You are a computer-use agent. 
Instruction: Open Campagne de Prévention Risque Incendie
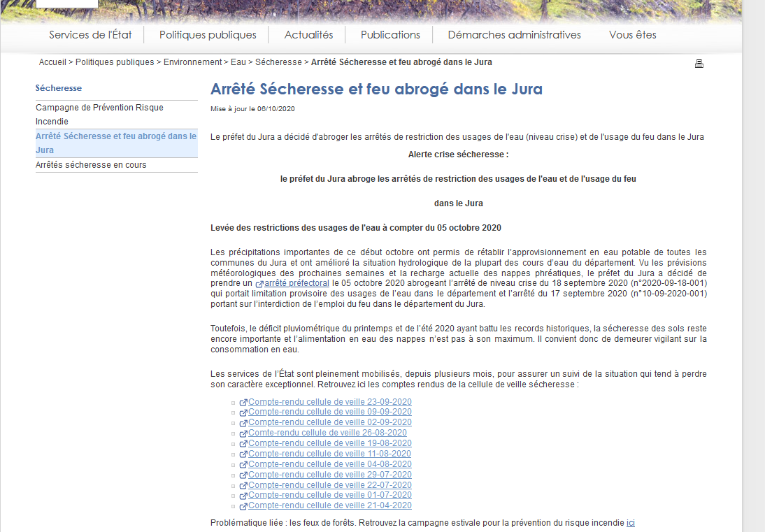coord(117,115)
